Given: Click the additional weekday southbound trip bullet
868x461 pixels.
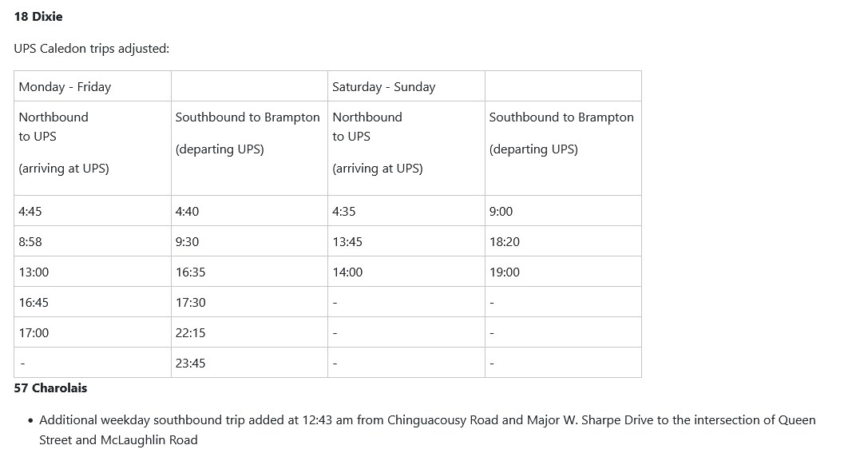Looking at the screenshot, I should [427, 430].
